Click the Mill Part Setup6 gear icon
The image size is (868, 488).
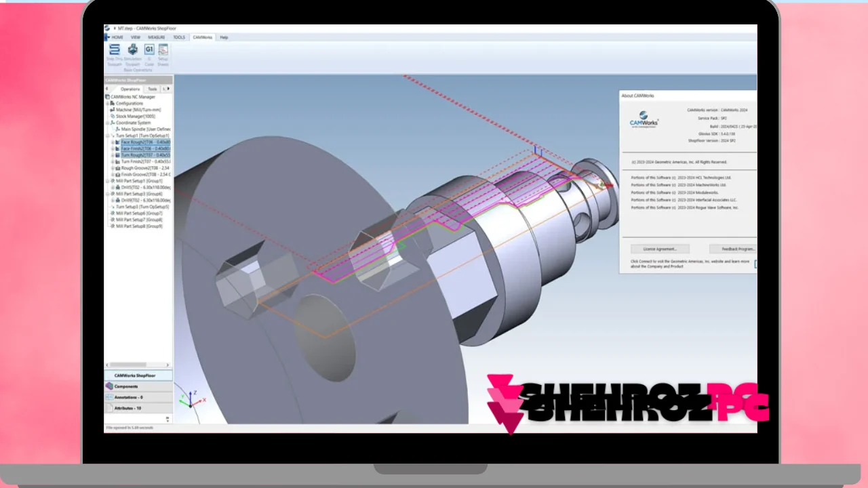pos(113,213)
